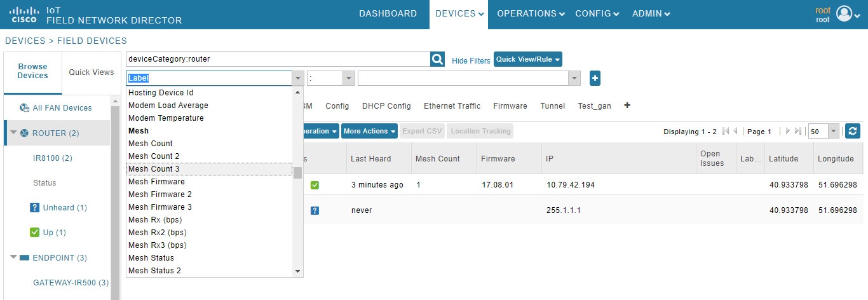The image size is (868, 300).
Task: Click the IP address 10.79.42.194
Action: pyautogui.click(x=571, y=185)
